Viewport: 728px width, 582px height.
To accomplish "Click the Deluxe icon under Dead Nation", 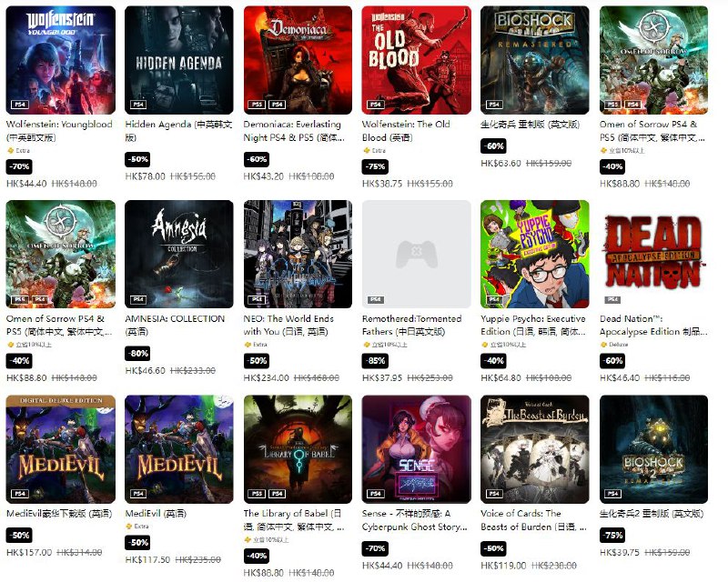I will tap(603, 345).
